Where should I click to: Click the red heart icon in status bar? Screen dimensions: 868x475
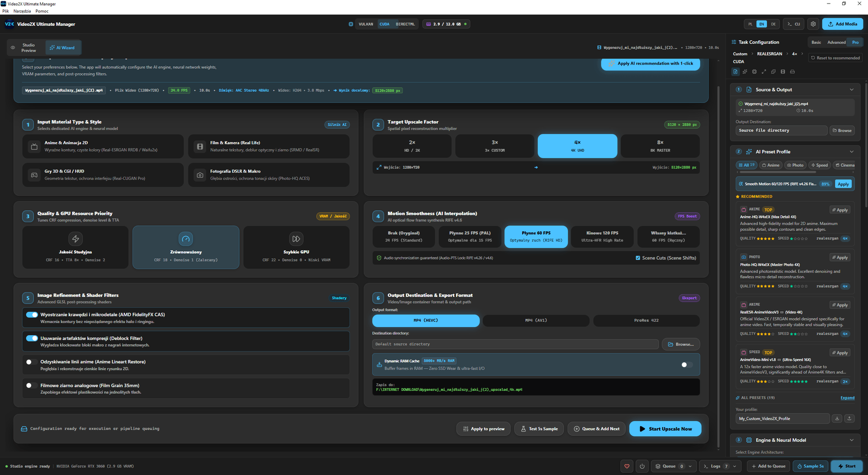pos(627,466)
